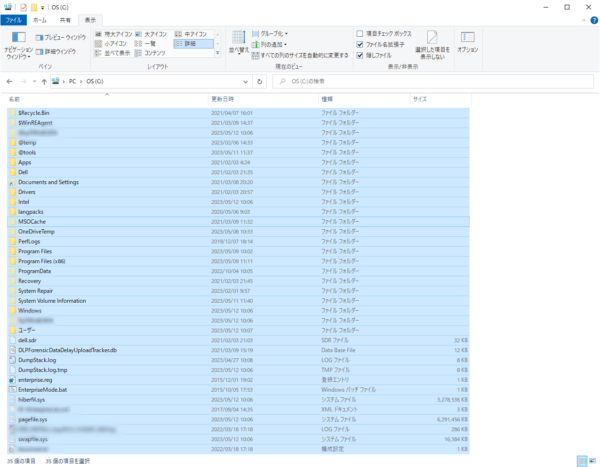Click the search box for OS (C:)
Image resolution: width=600 pixels, height=467 pixels.
coord(433,82)
